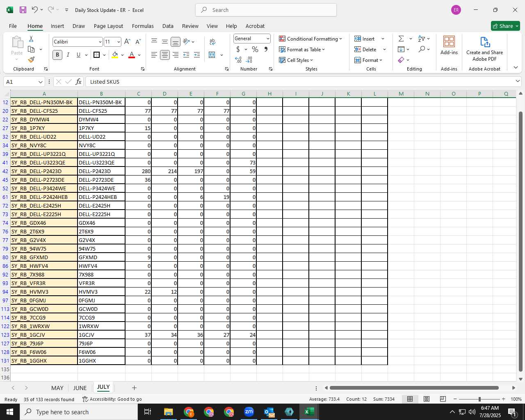The height and width of the screenshot is (420, 525).
Task: Expand Format as Table menu
Action: coord(302,49)
